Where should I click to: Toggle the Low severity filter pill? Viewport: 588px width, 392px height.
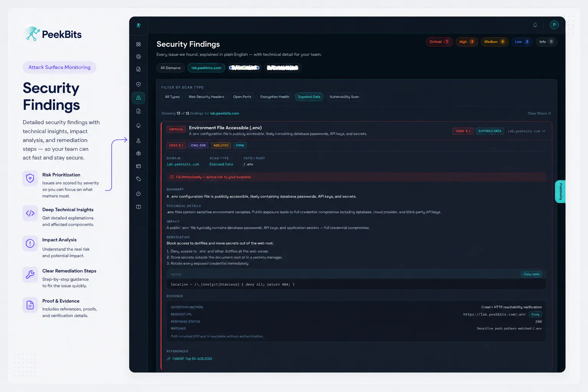[x=522, y=42]
